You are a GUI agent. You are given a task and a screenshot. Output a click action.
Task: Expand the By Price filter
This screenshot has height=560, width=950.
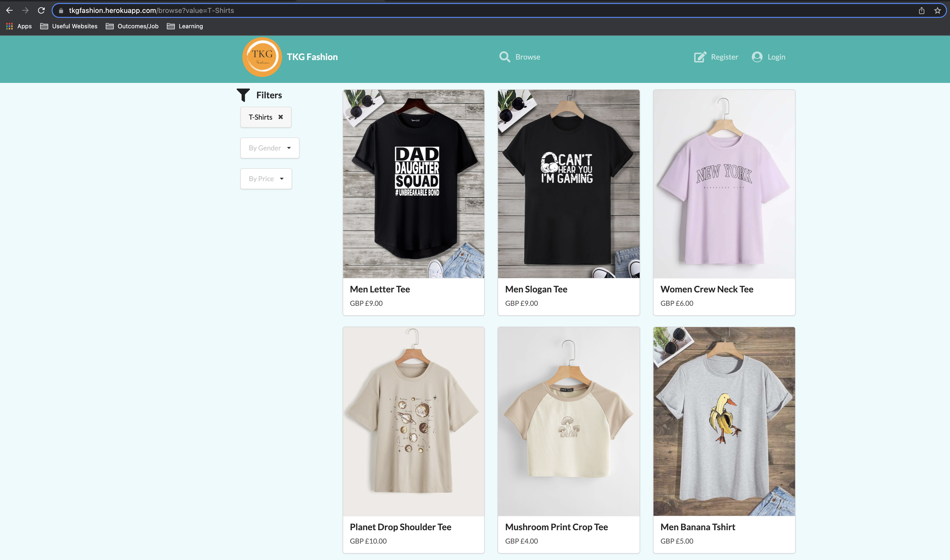(266, 178)
